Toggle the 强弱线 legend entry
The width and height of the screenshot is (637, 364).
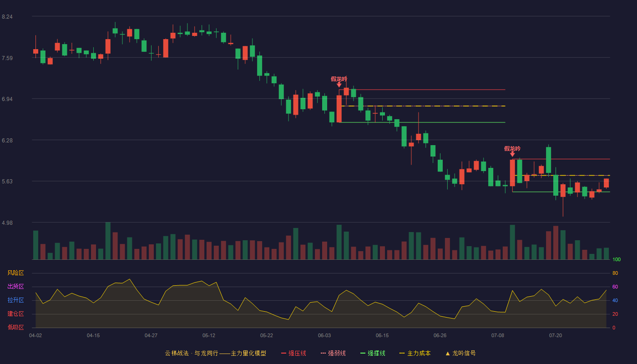click(x=333, y=353)
